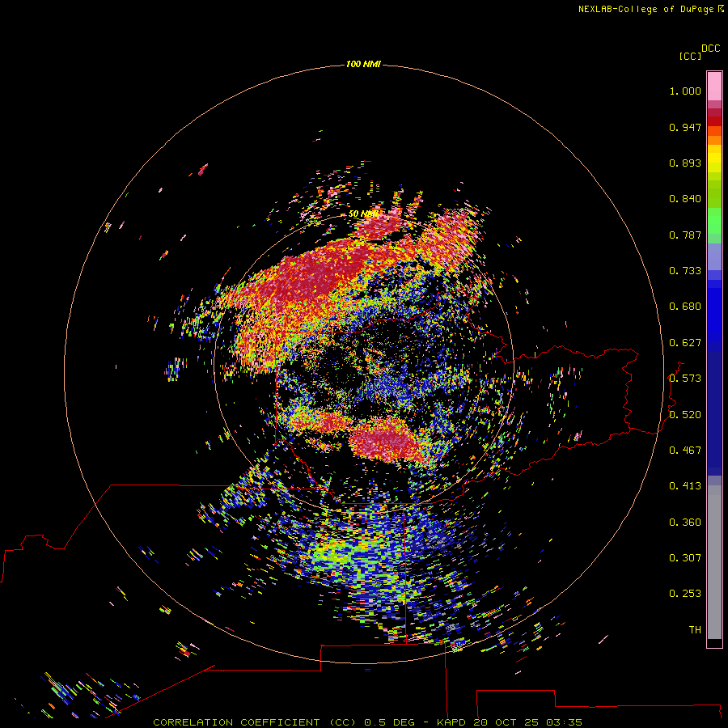Click the KAPD radar site identifier
The image size is (728, 728).
click(451, 722)
